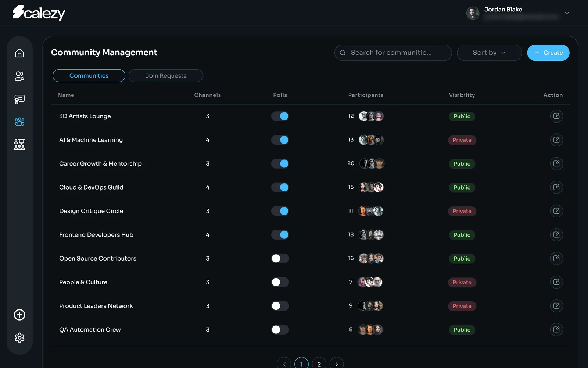Enable polls for Open Source Contributors
This screenshot has width=588, height=368.
click(280, 258)
